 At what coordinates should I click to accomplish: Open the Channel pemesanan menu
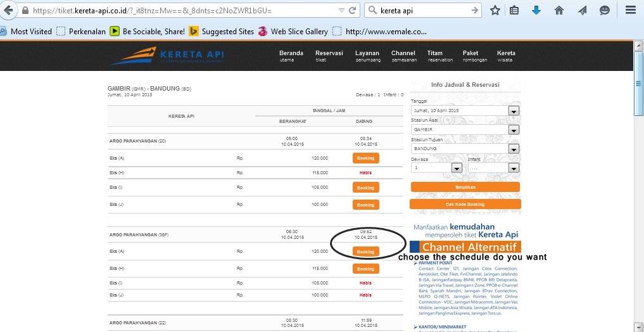[x=404, y=56]
